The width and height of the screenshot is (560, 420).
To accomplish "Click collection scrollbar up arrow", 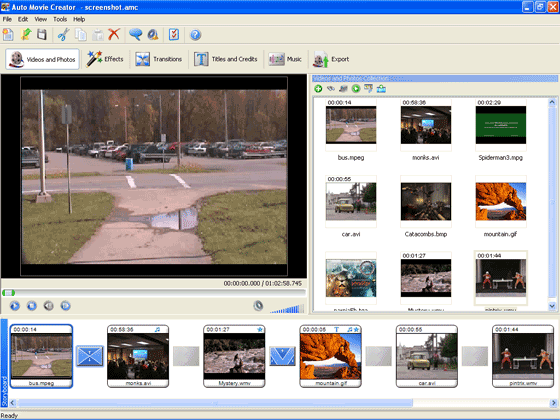I will click(552, 102).
